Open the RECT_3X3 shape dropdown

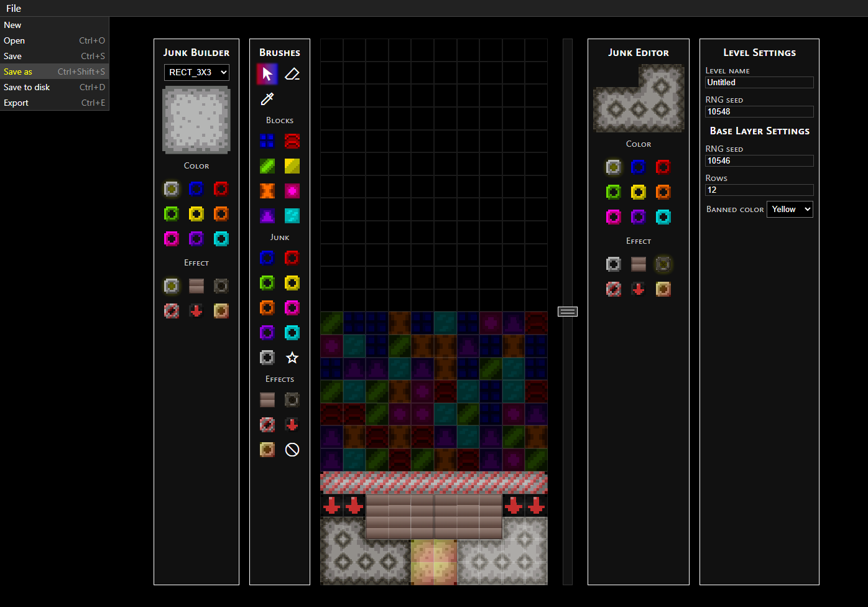(196, 72)
